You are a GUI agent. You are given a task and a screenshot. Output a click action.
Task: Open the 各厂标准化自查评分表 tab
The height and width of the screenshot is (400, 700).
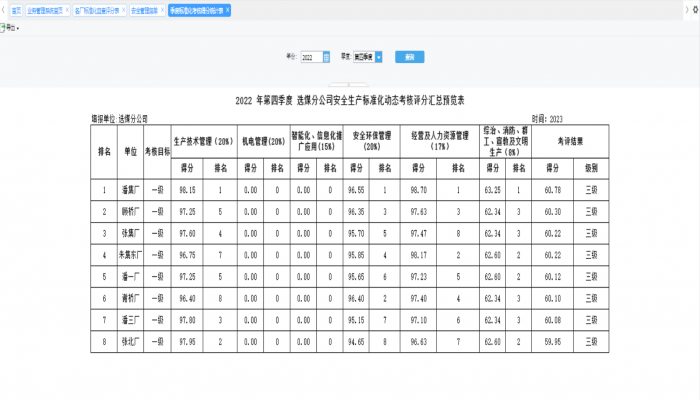point(97,10)
